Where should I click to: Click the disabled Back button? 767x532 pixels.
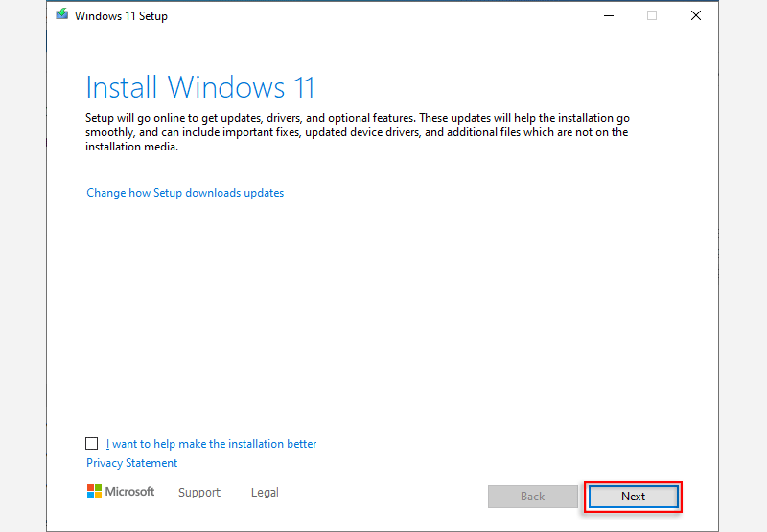[x=533, y=497]
